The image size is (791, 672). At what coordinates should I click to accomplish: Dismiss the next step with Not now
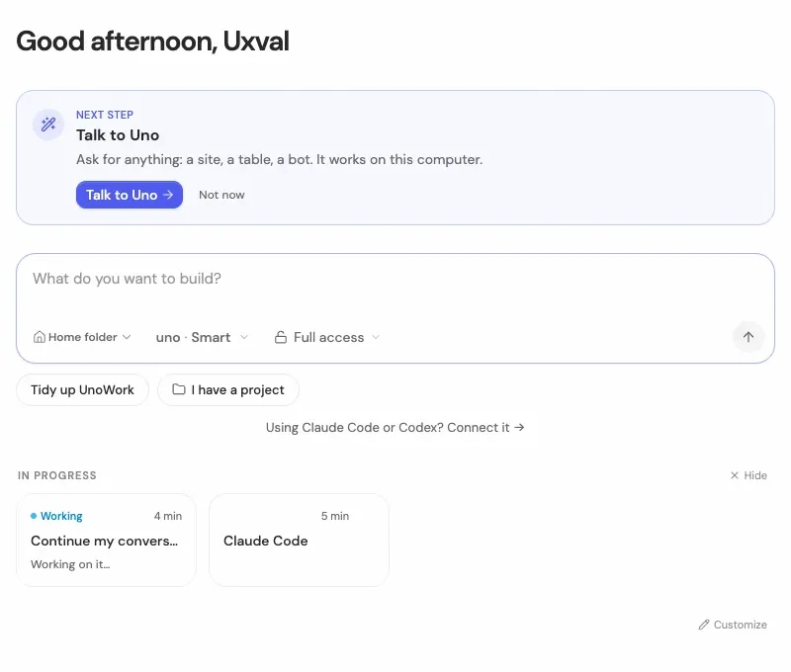pos(221,195)
